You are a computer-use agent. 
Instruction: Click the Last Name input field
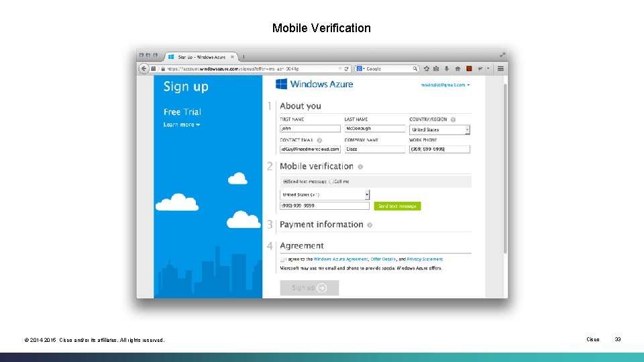coord(374,129)
